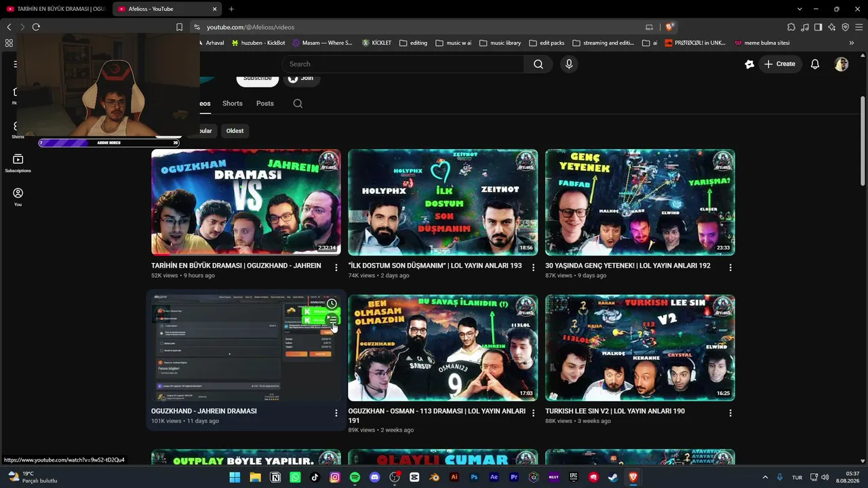Open more options for TURKISH LEE SIN V2 video
Viewport: 868px width, 488px height.
click(x=730, y=413)
